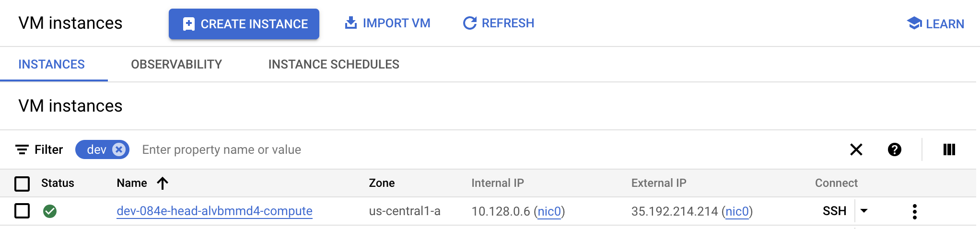Open the instance more actions menu
Viewport: 980px width, 229px height.
pyautogui.click(x=914, y=211)
